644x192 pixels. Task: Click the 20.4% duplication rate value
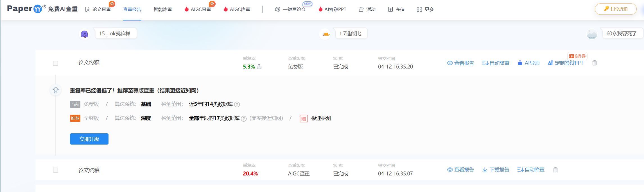(250, 173)
